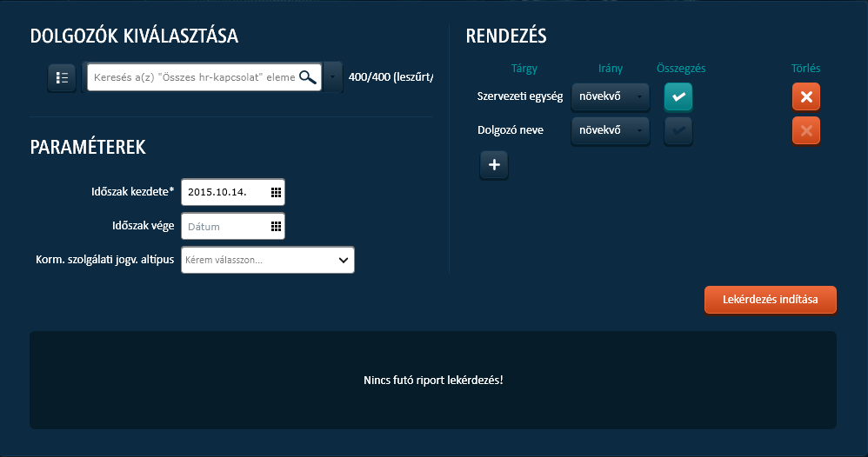Delete the Szervezeti egység sorting row

pos(806,96)
